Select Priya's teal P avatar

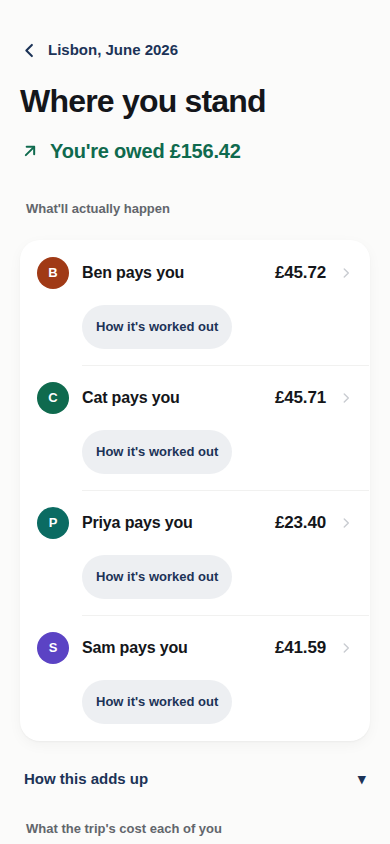[x=53, y=523]
